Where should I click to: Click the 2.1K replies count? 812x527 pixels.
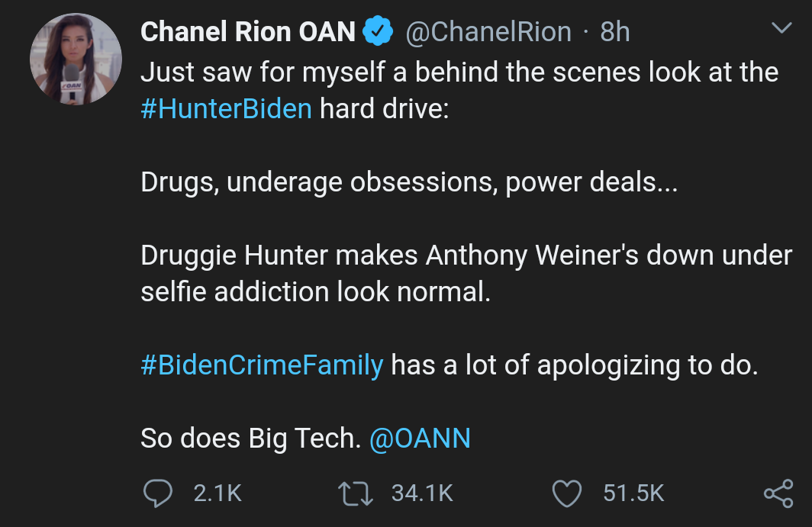(x=217, y=493)
